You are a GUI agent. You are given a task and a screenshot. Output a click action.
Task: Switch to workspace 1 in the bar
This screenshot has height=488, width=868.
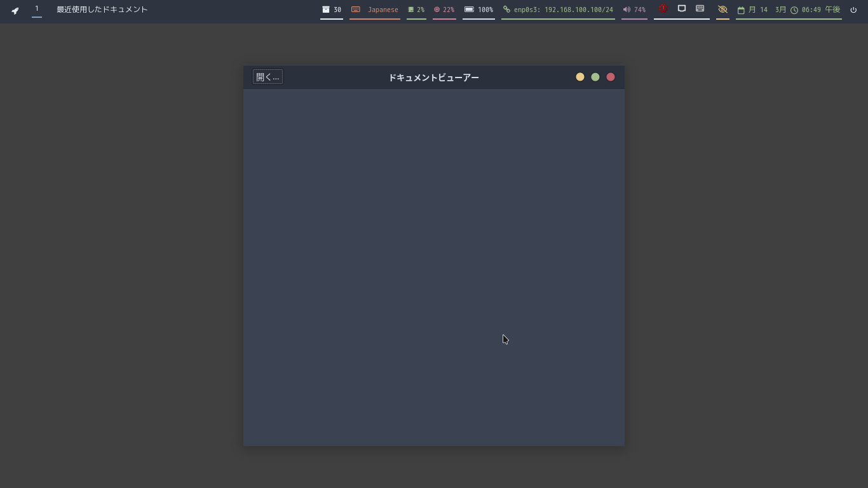37,9
